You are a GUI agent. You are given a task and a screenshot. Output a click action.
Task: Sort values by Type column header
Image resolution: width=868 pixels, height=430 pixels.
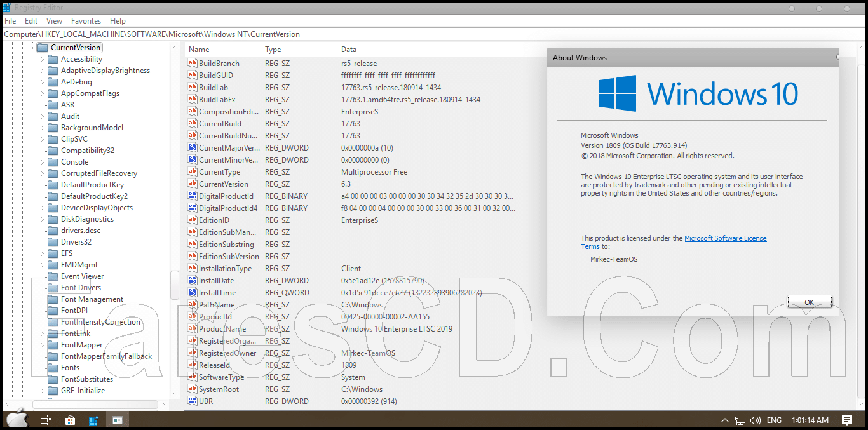pos(299,50)
